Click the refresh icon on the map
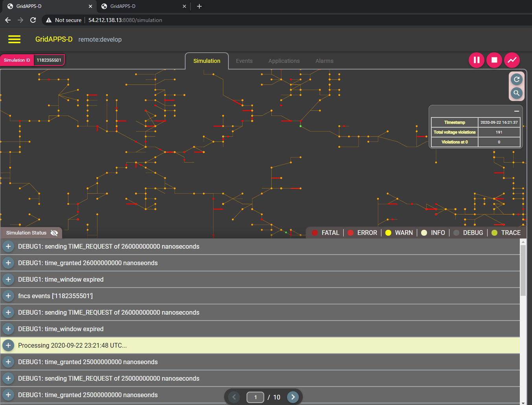The width and height of the screenshot is (532, 405). 517,79
